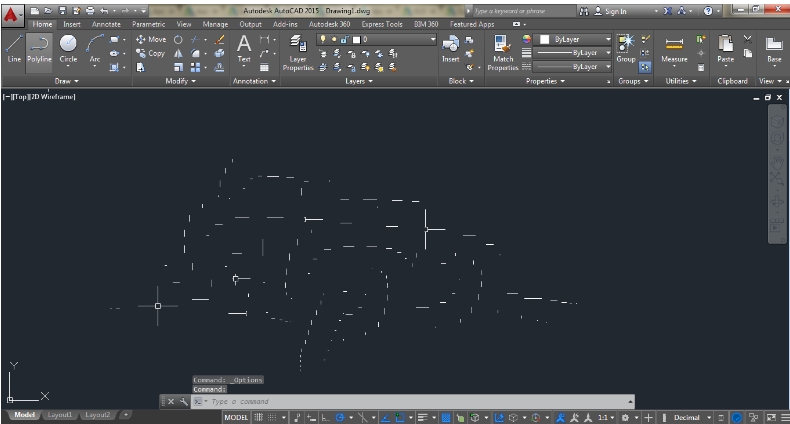Insert a Table from Annotation panel
790x424 pixels.
tap(264, 67)
